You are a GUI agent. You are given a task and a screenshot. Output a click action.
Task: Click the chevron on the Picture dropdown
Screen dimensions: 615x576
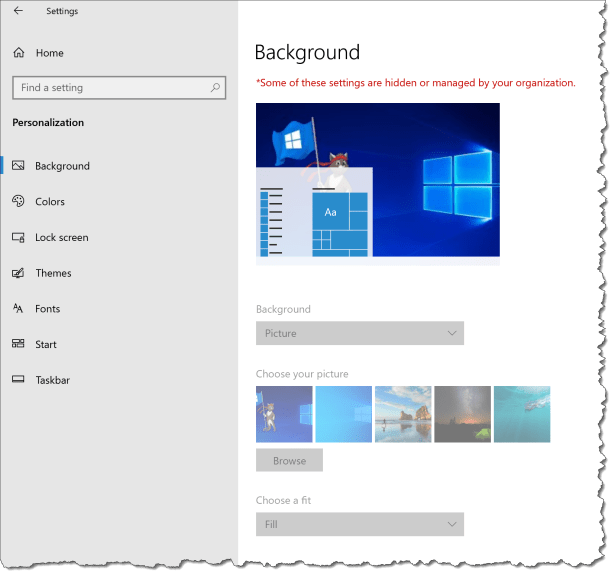click(452, 333)
